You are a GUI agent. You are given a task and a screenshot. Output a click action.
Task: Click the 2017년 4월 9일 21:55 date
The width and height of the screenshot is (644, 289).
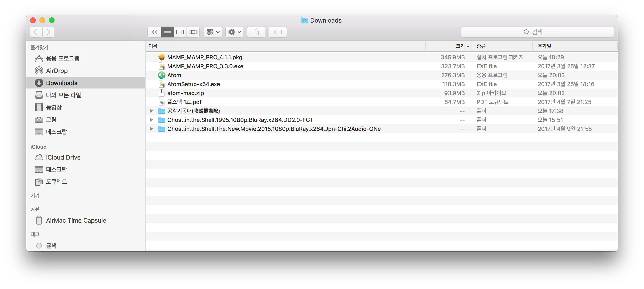565,129
